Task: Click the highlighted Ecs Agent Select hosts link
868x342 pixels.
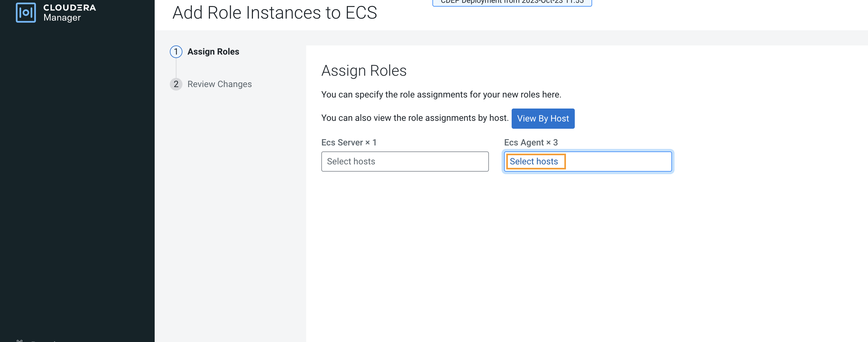Action: tap(534, 162)
